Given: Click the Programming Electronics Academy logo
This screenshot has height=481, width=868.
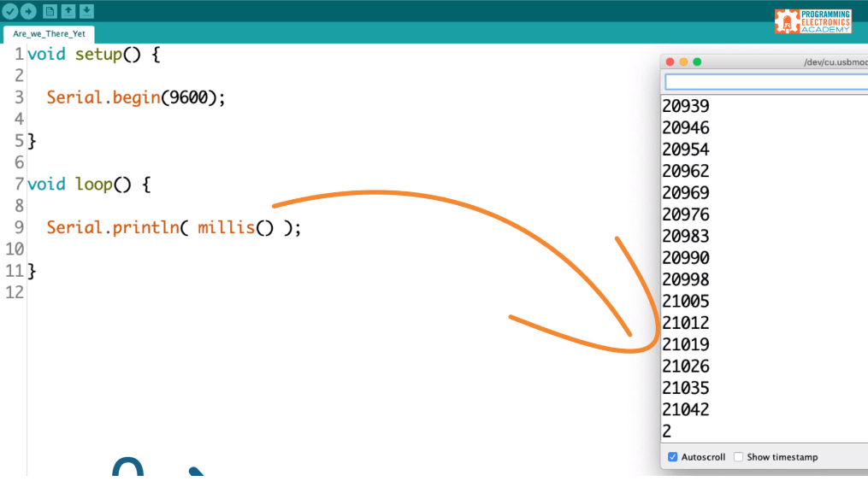Looking at the screenshot, I should [x=812, y=21].
